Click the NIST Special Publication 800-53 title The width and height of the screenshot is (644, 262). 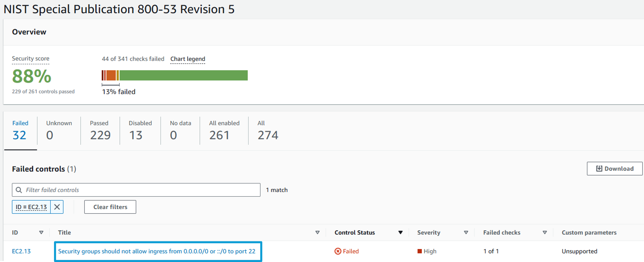[x=119, y=9]
